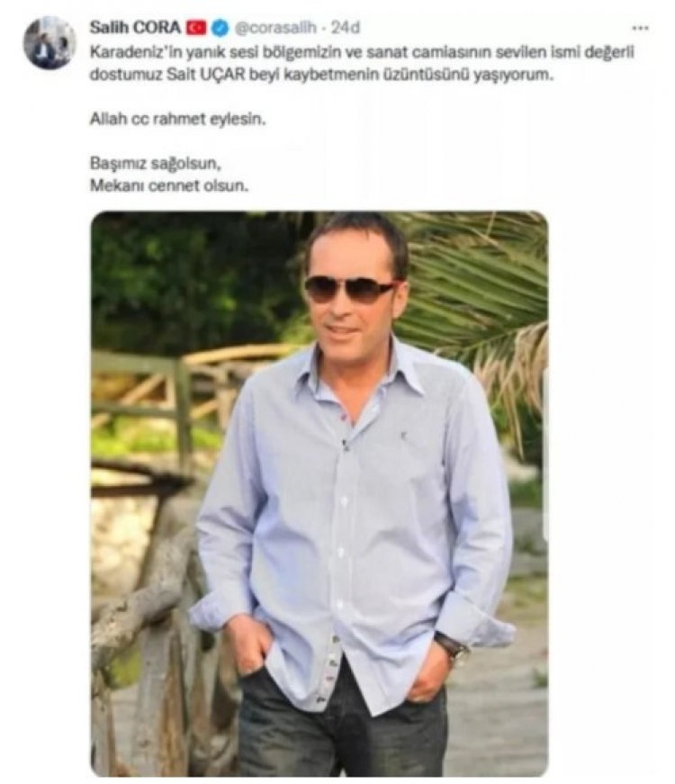Open the three-dot more options menu
The height and width of the screenshot is (784, 675).
tap(640, 29)
